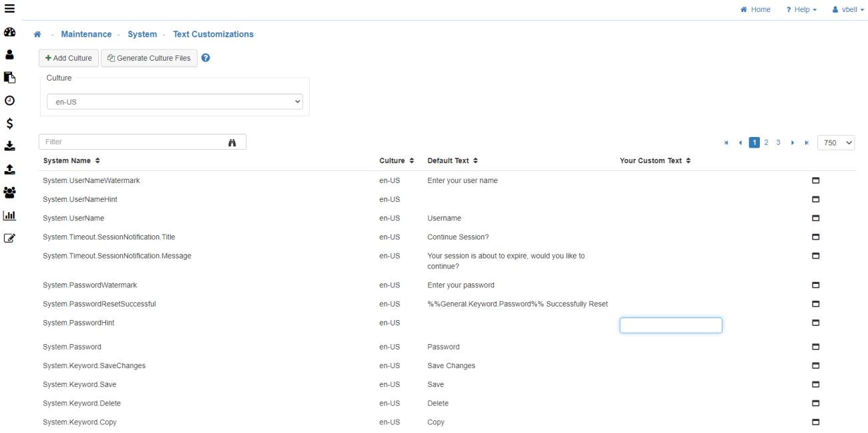Open the Culture en-US dropdown
The width and height of the screenshot is (868, 433).
tap(174, 102)
